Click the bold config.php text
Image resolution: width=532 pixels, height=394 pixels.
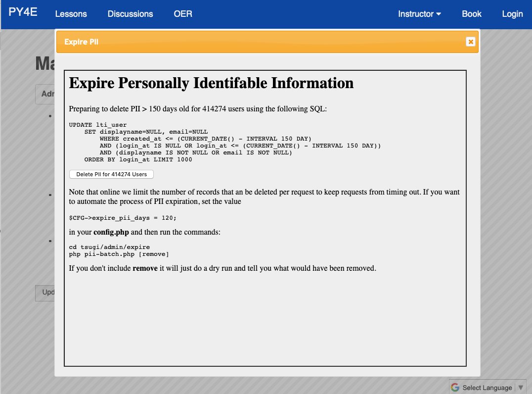click(x=111, y=232)
